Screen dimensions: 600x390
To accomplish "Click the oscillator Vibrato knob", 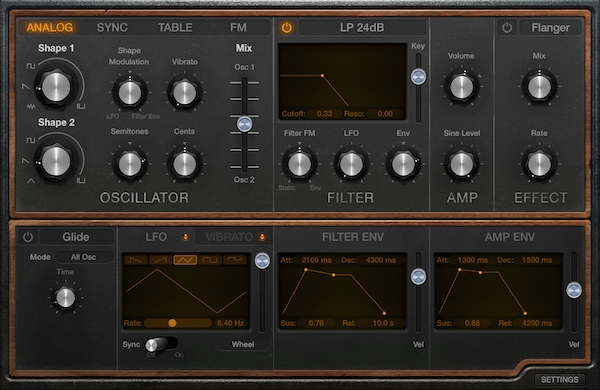I will [x=184, y=93].
